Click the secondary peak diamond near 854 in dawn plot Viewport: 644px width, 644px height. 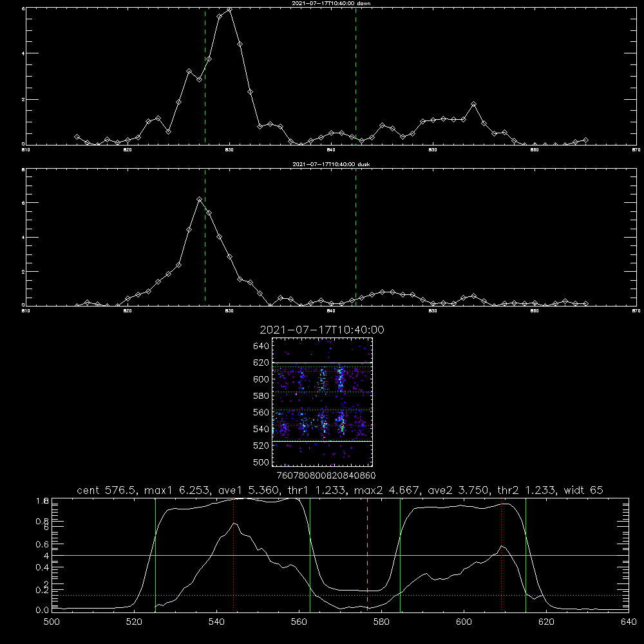click(473, 104)
